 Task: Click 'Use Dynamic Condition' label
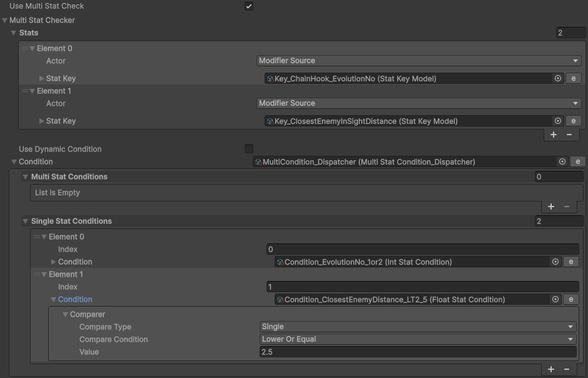tap(60, 149)
